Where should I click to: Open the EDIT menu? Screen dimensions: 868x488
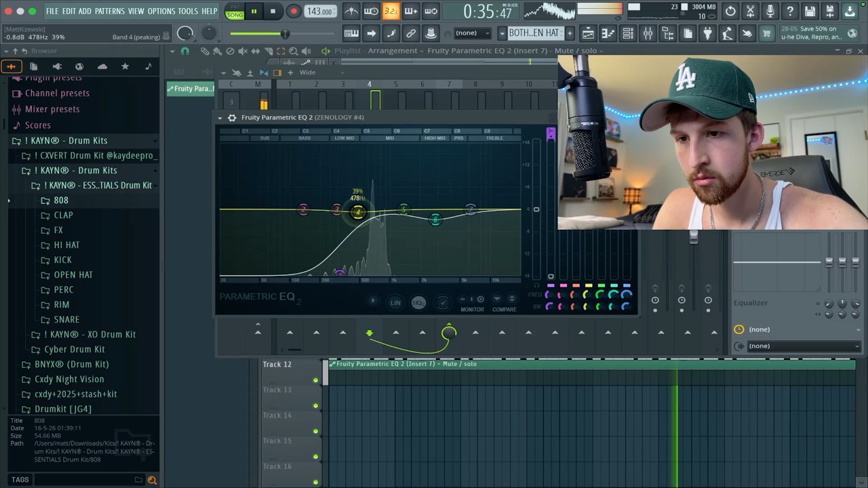pyautogui.click(x=69, y=12)
